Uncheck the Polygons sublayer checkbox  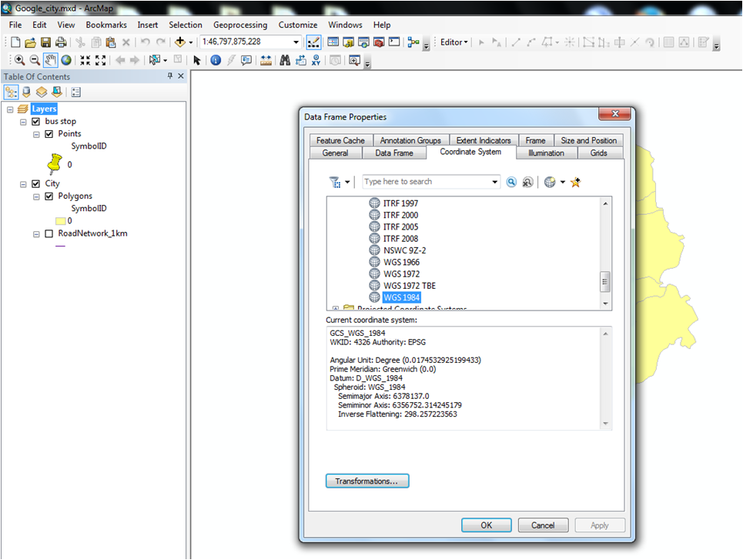(49, 196)
